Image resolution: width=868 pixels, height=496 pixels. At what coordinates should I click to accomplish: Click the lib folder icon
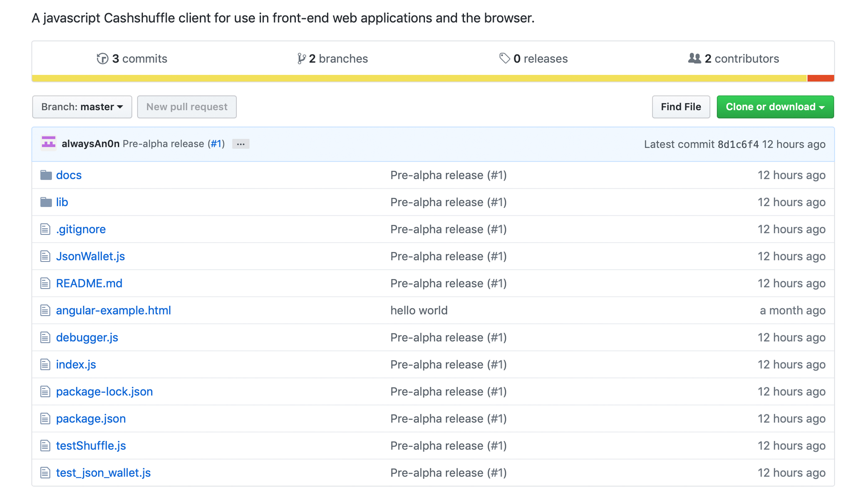click(46, 201)
